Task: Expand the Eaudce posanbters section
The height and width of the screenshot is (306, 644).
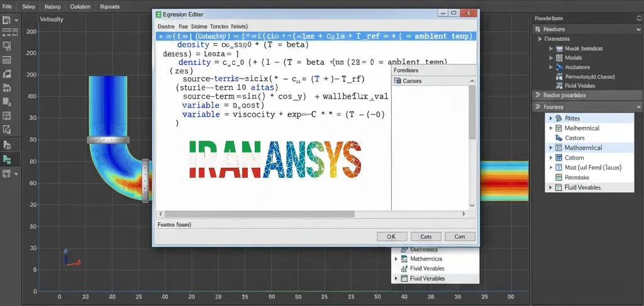Action: coord(538,95)
